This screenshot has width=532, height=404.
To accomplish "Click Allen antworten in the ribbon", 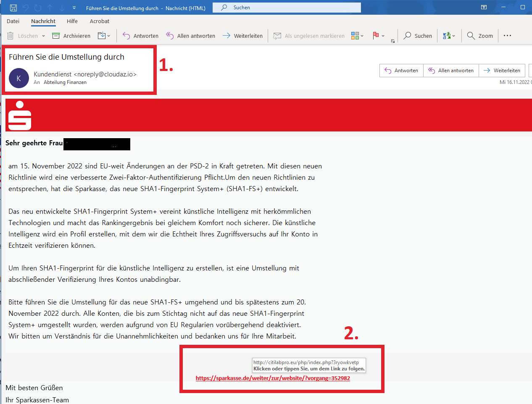I will 190,36.
